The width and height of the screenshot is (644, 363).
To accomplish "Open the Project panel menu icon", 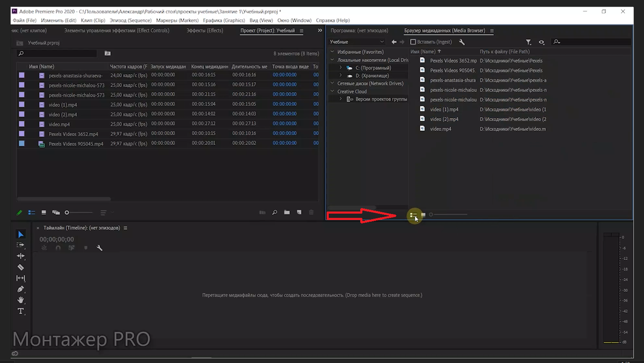I will [x=301, y=31].
